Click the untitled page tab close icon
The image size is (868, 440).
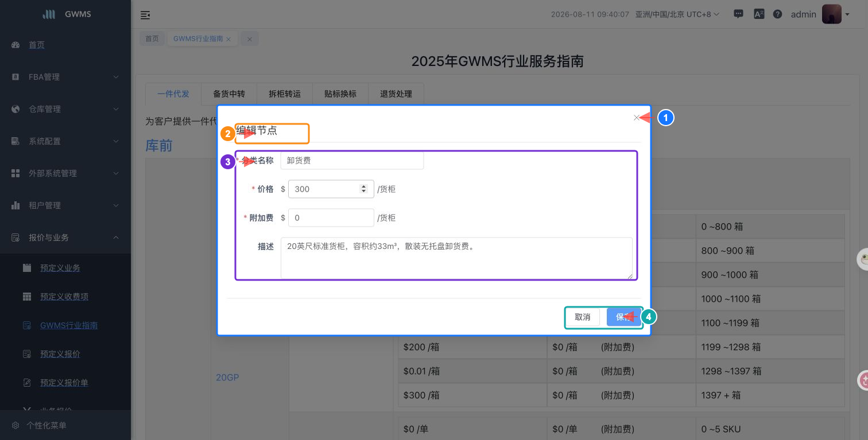point(250,39)
